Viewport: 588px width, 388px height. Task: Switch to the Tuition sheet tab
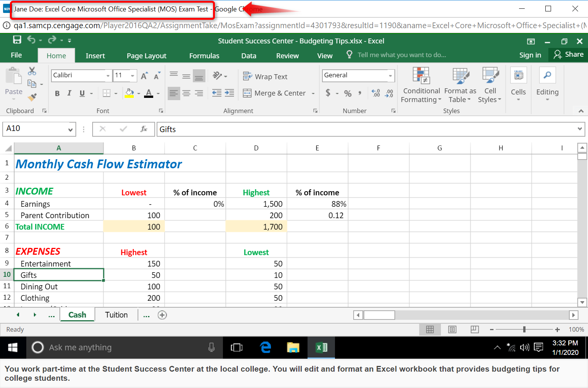coord(116,315)
